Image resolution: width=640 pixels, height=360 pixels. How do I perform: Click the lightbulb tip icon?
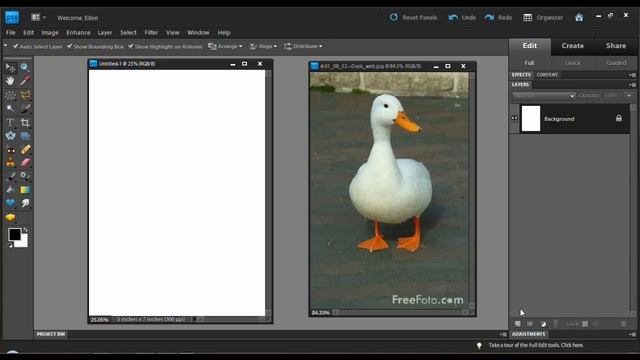(479, 345)
